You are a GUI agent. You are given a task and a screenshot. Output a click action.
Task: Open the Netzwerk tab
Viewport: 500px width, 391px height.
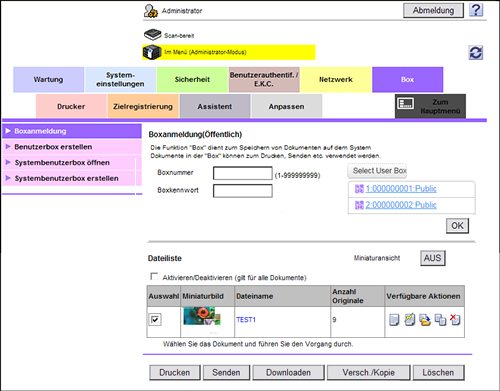click(336, 80)
